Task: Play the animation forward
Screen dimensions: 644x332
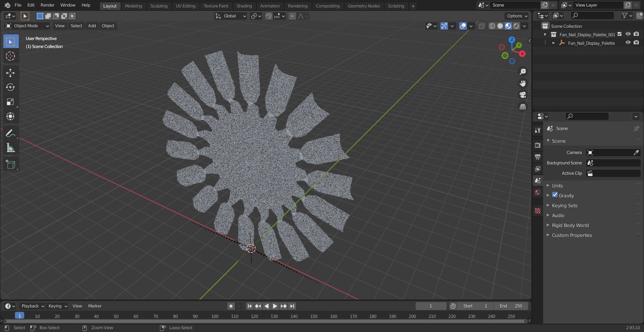Action: [x=275, y=306]
